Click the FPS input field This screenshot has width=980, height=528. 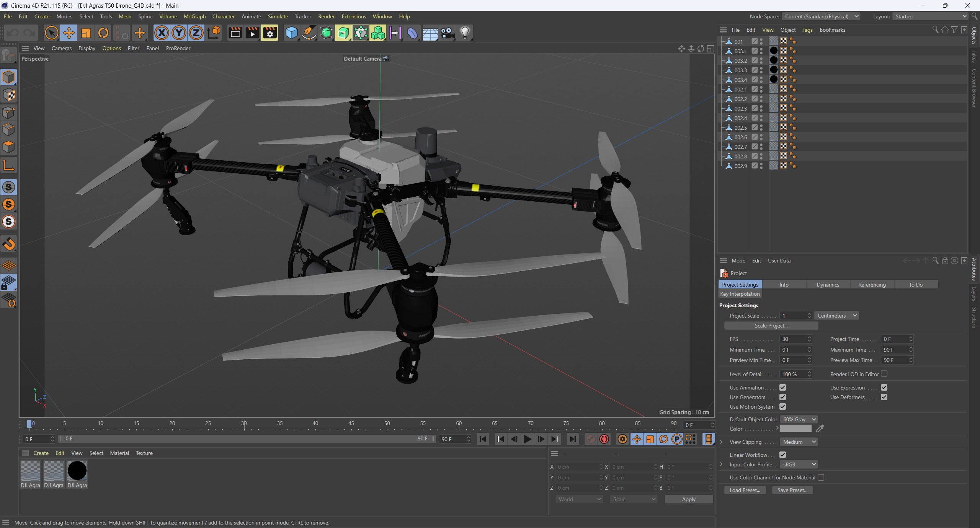point(793,339)
